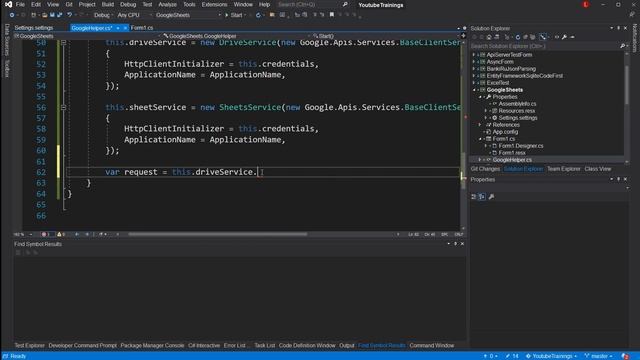This screenshot has width=640, height=360.
Task: Open the File menu
Action: (20, 4)
